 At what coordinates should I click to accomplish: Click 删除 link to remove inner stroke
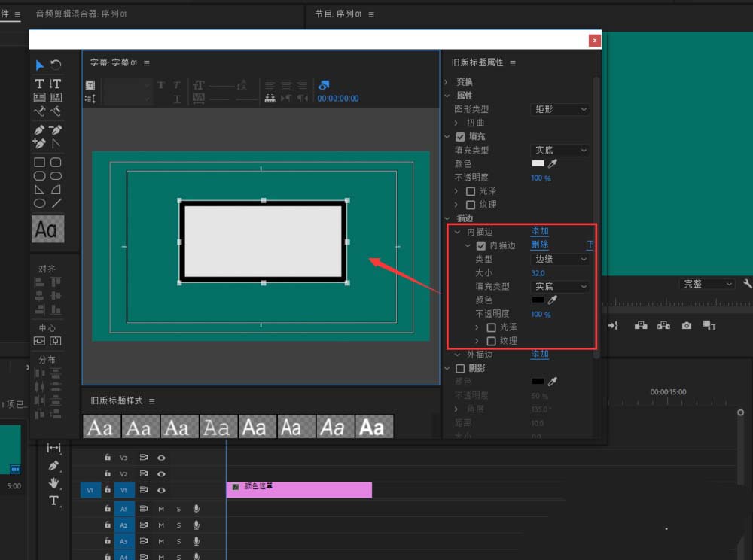tap(540, 245)
